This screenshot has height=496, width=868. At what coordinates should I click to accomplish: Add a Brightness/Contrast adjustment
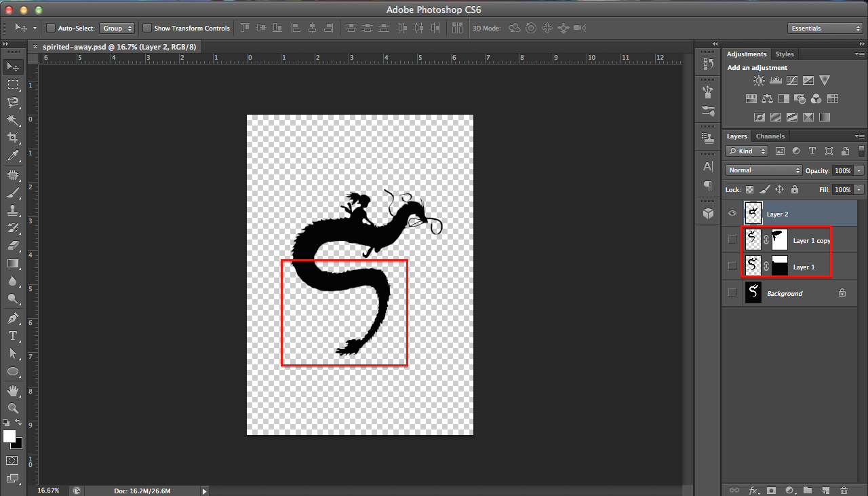point(759,81)
